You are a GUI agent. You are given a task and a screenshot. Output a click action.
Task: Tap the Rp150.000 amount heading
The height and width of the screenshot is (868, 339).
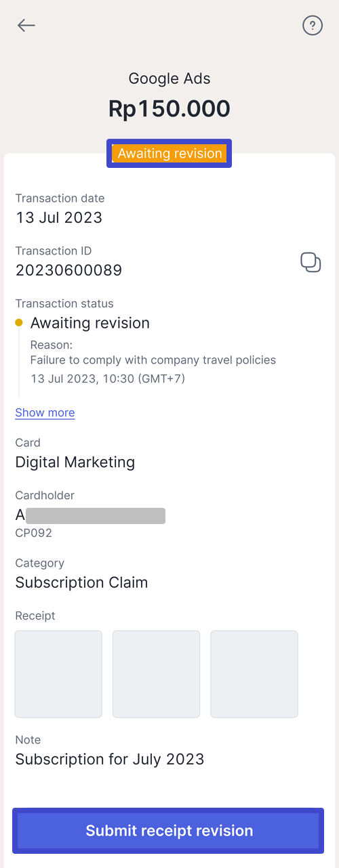pyautogui.click(x=169, y=109)
